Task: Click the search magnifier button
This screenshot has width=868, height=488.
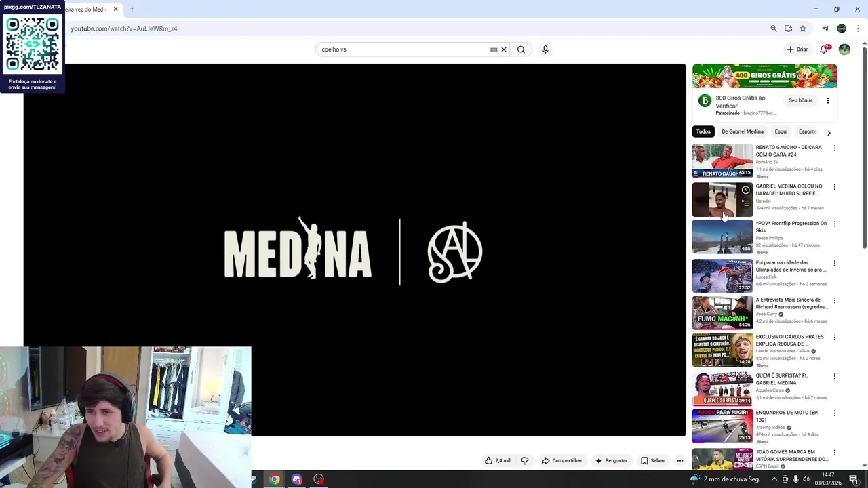Action: (x=521, y=49)
